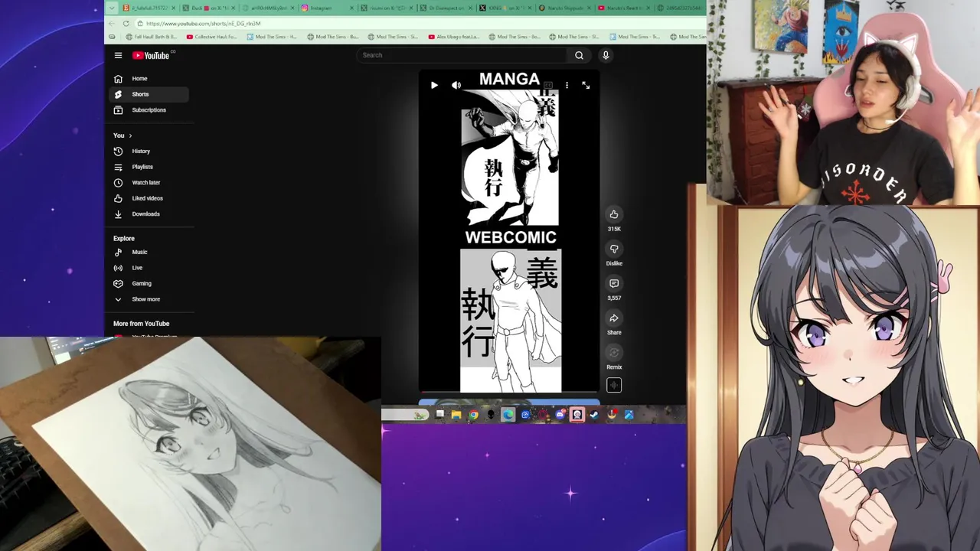The width and height of the screenshot is (980, 551).
Task: Dislike the Short
Action: click(x=614, y=249)
